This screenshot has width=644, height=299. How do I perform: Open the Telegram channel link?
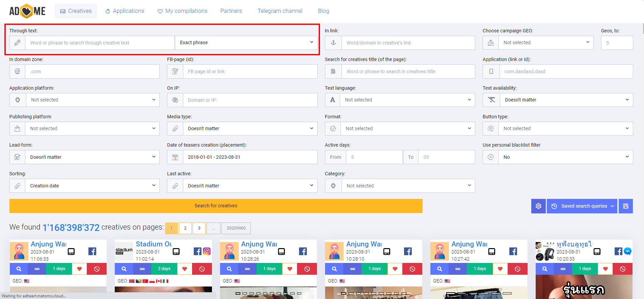(280, 11)
